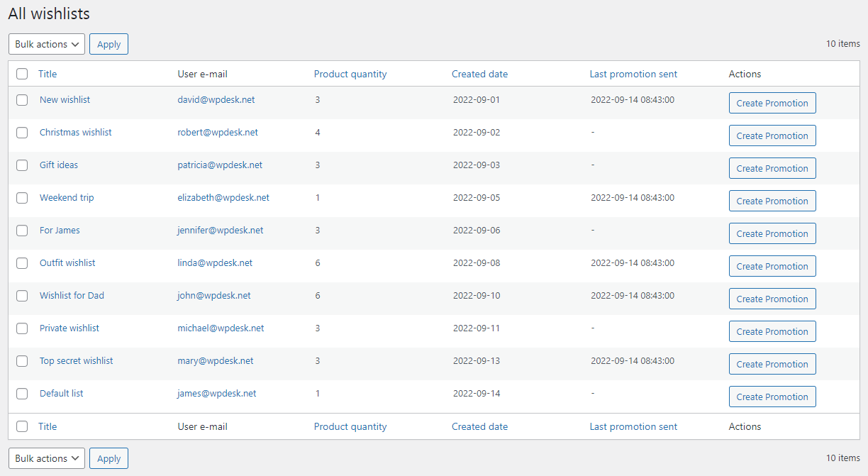The width and height of the screenshot is (868, 476).
Task: Sort by Last promotion sent header
Action: tap(633, 74)
